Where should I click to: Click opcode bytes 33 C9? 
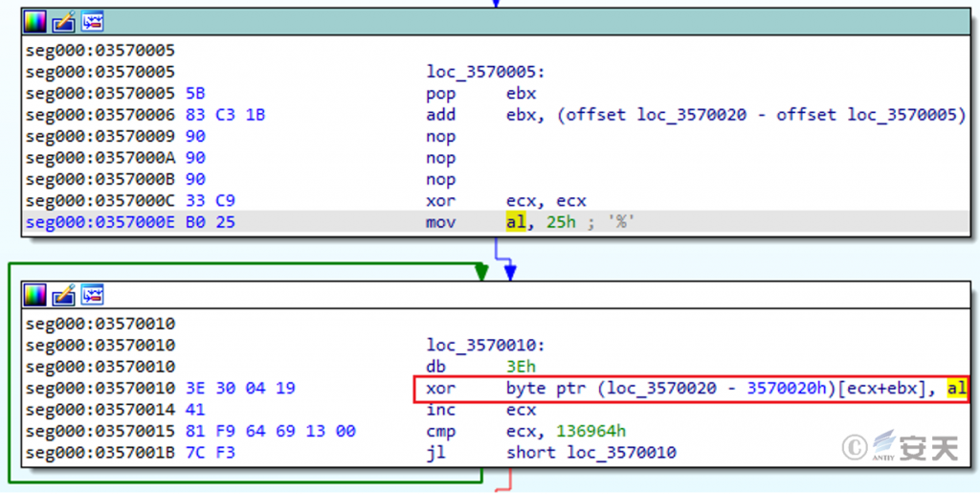[210, 201]
